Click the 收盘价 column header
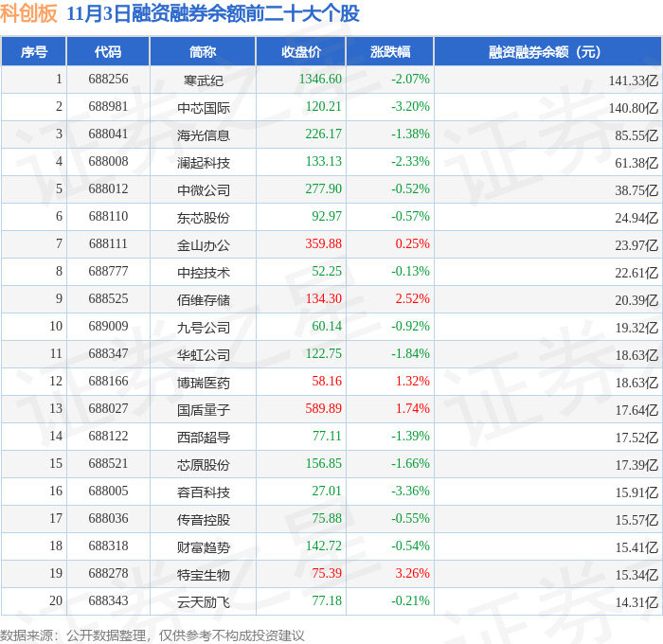This screenshot has width=663, height=644. tap(301, 51)
